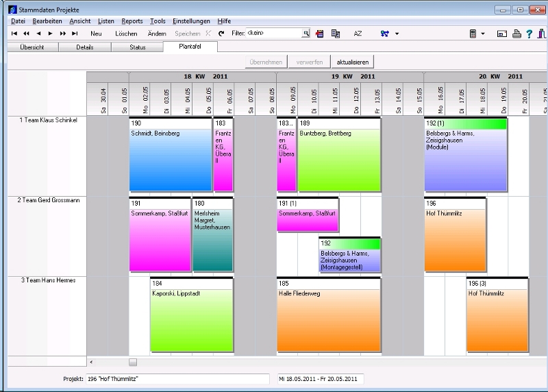Image resolution: width=548 pixels, height=392 pixels.
Task: Select project 189 Buntzberg, Brettberg block
Action: point(339,154)
